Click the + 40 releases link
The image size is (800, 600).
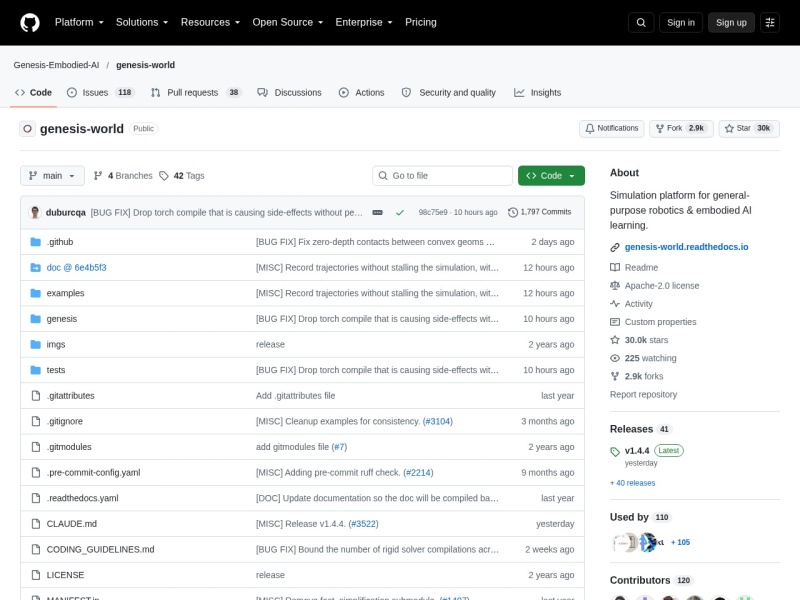point(633,483)
